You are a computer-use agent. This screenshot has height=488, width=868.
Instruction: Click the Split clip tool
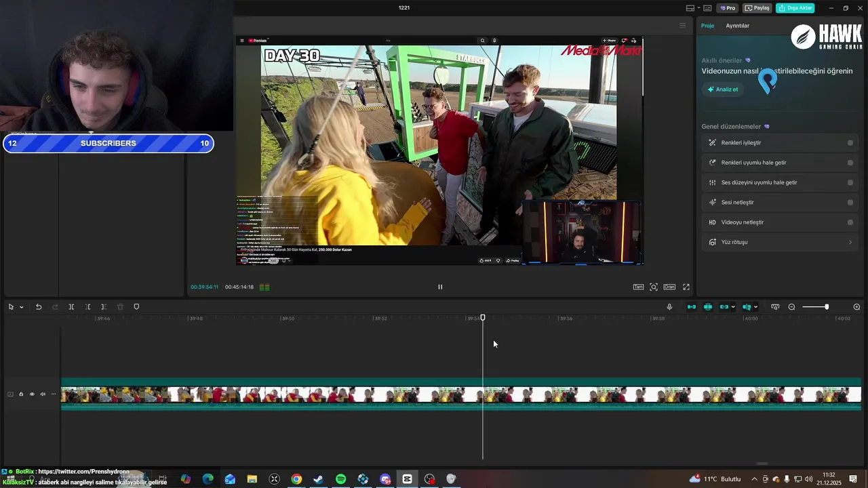(71, 307)
